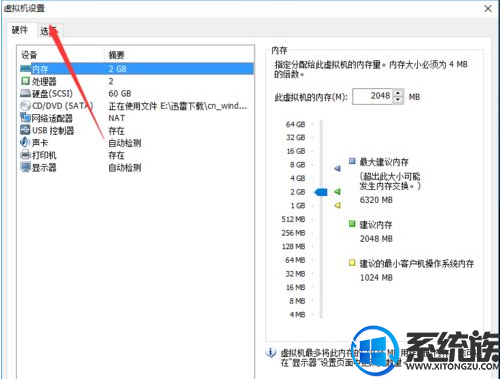Viewport: 500px width, 379px height.
Task: Click the green recommended memory marker
Action: click(337, 192)
